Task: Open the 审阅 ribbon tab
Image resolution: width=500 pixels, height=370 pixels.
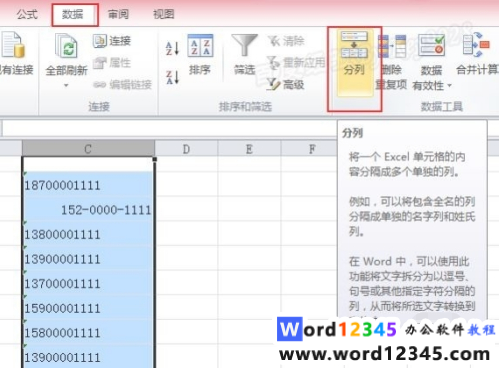Action: 118,14
